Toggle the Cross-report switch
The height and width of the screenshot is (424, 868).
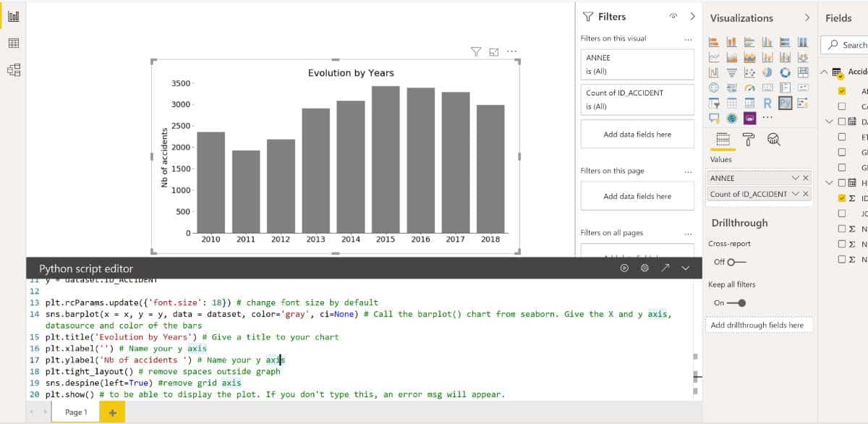coord(736,262)
